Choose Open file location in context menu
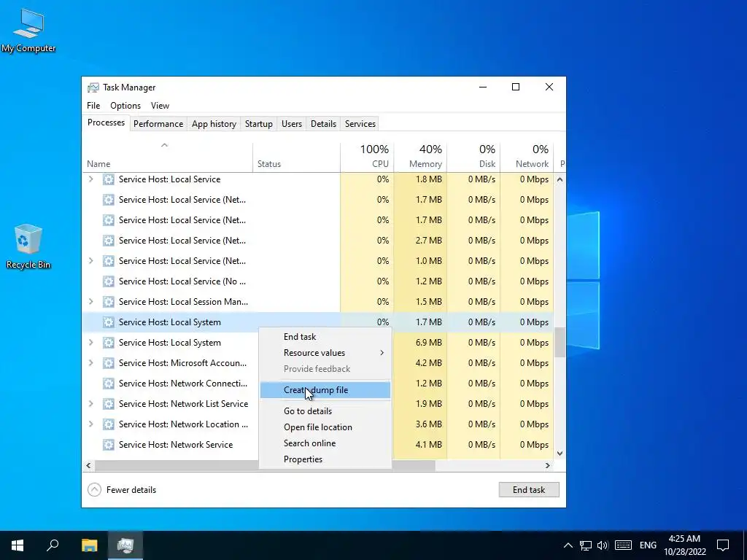The width and height of the screenshot is (747, 560). pyautogui.click(x=325, y=427)
